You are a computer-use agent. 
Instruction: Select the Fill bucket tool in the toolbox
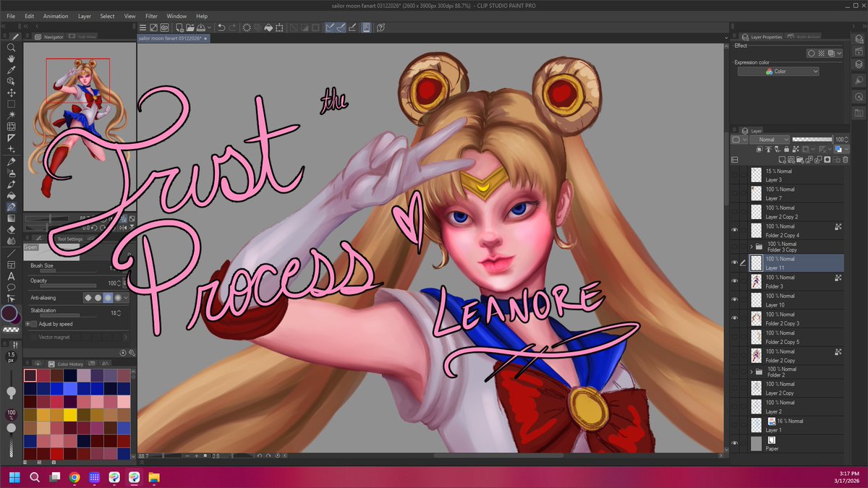[11, 195]
